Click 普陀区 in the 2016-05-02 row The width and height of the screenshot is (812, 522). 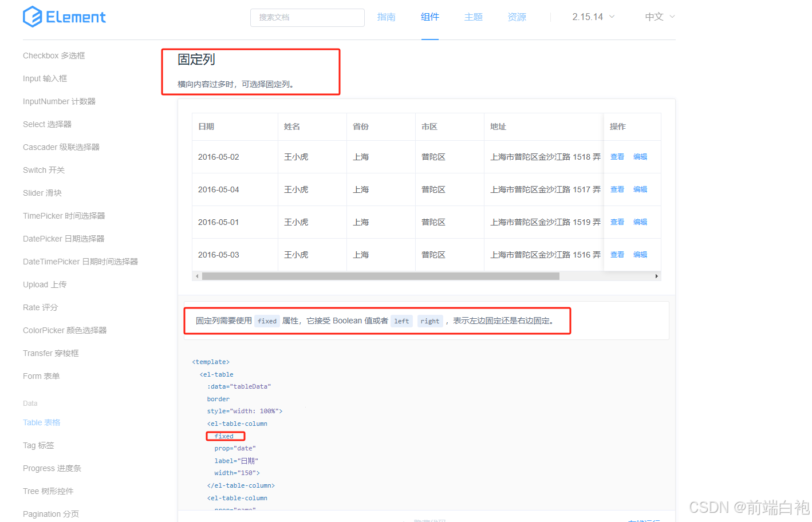(433, 157)
